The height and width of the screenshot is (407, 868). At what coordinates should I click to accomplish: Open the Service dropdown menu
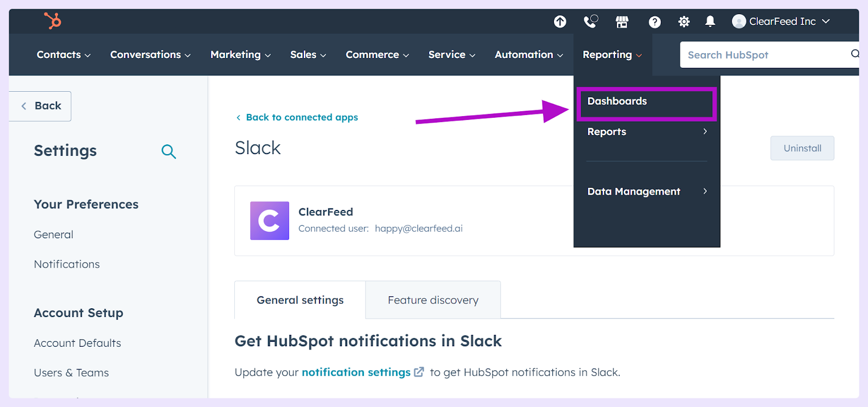tap(452, 55)
